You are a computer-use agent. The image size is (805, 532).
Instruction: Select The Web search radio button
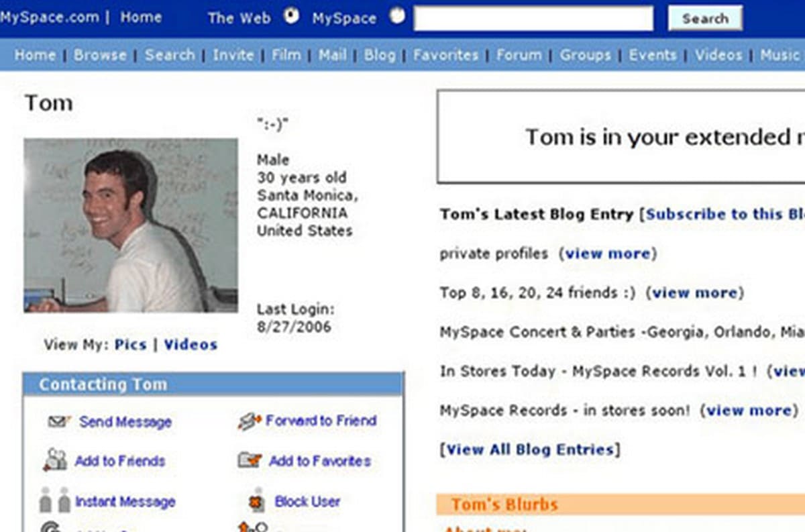tap(291, 15)
